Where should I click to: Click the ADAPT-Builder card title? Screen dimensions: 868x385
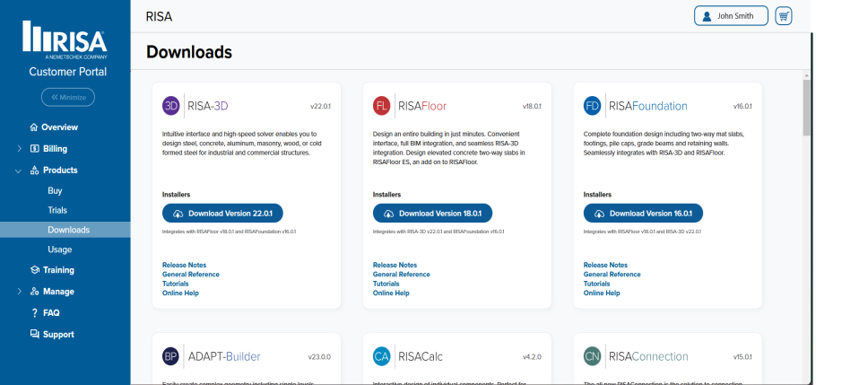(224, 356)
